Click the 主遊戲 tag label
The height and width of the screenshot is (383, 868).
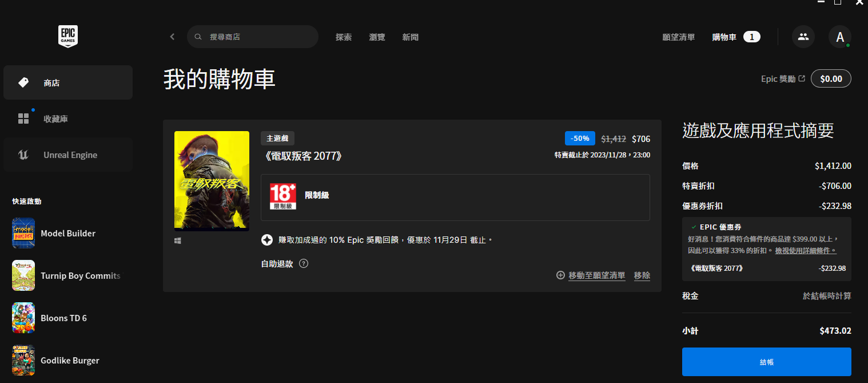click(277, 138)
